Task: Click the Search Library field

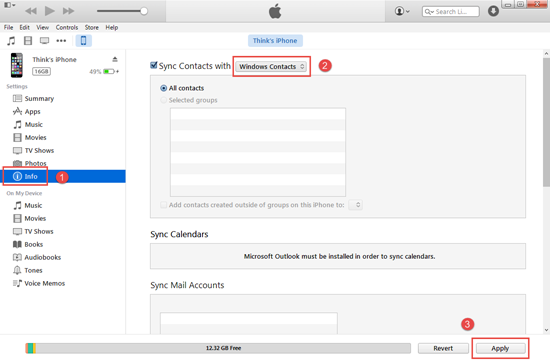Action: point(451,12)
